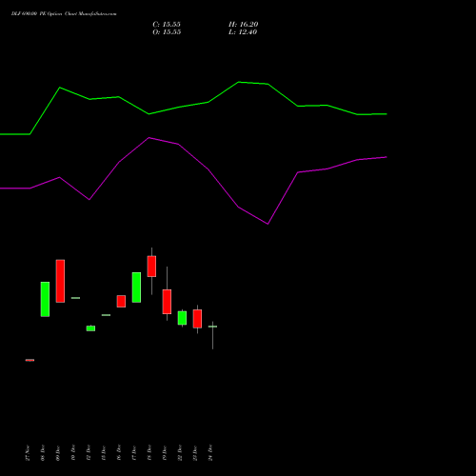
Task: Click the red candle above 18 Dec
Action: (151, 267)
